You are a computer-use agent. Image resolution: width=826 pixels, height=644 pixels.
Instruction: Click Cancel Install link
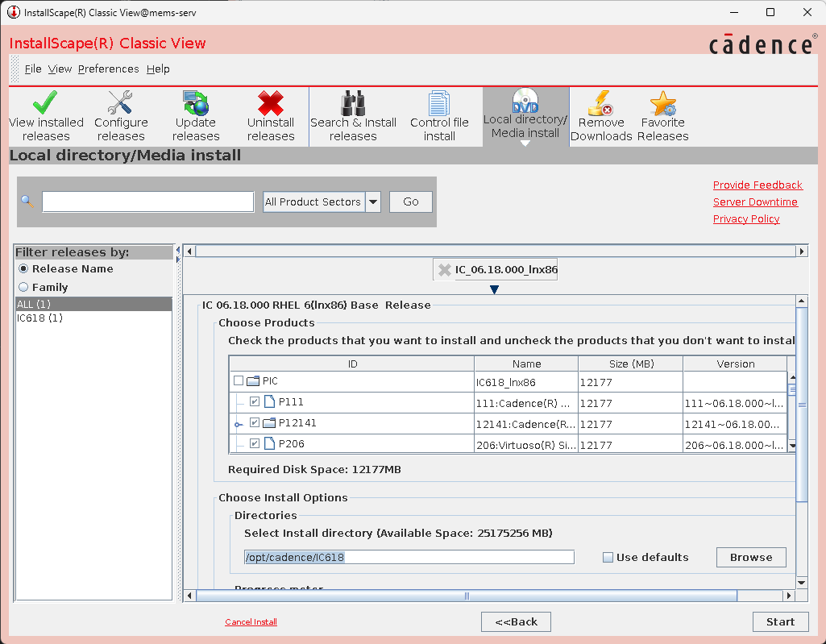click(251, 622)
